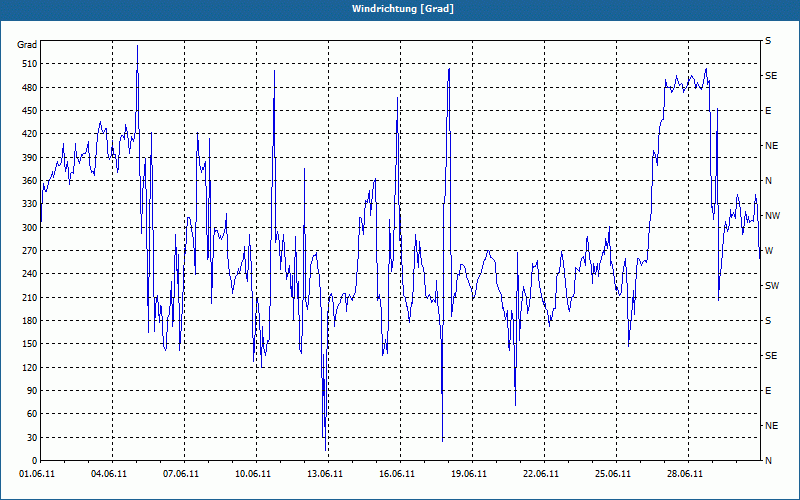Click the SW compass label on right axis
800x500 pixels.
click(x=772, y=286)
